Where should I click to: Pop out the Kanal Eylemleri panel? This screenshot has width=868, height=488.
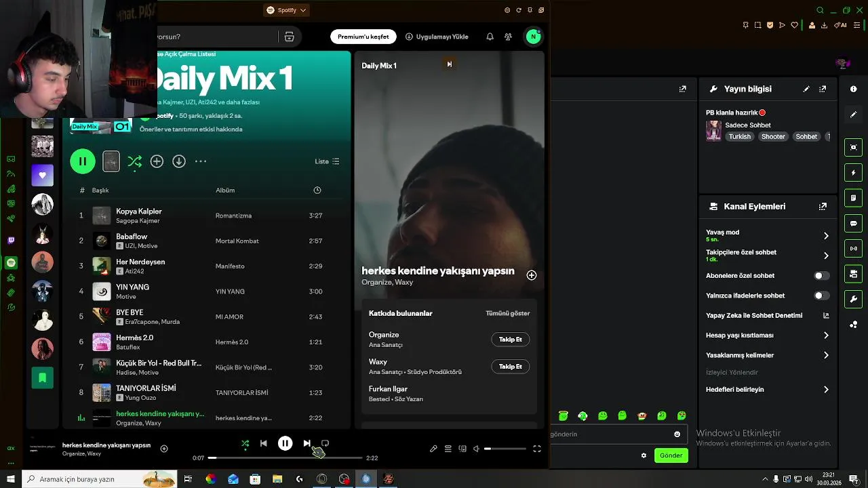[x=823, y=207]
